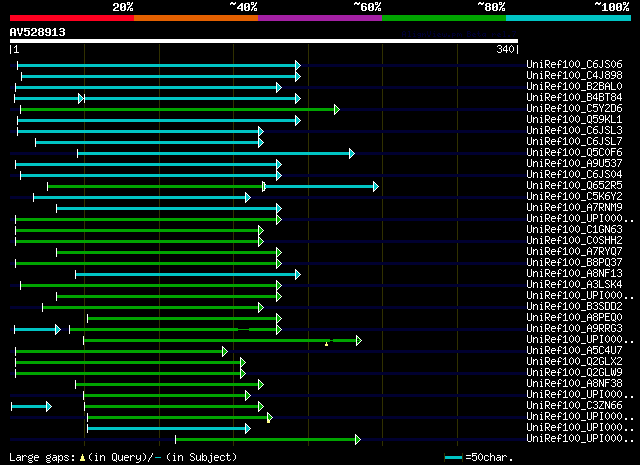Open the UniRef100_Q59KL1 hit label
Image resolution: width=640 pixels, height=465 pixels.
574,120
